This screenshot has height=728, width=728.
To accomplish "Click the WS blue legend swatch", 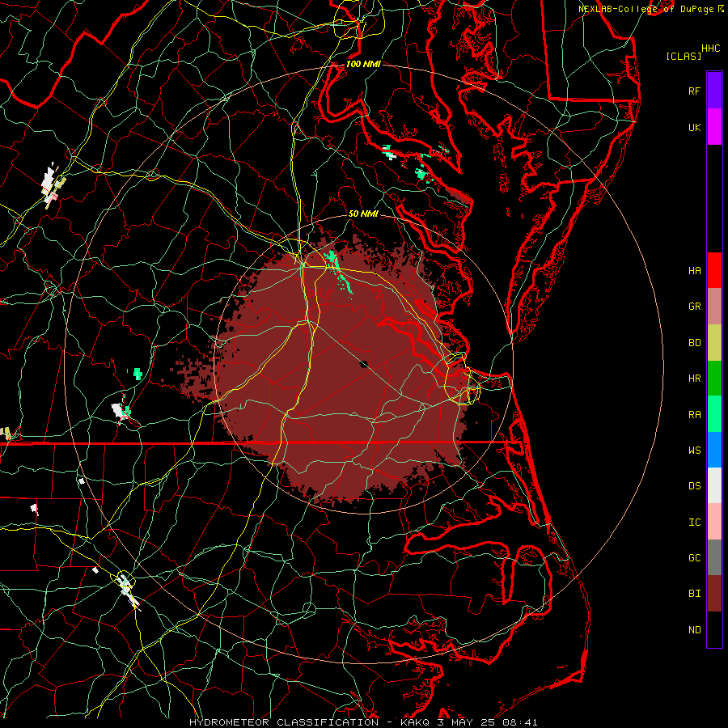I will [x=714, y=450].
